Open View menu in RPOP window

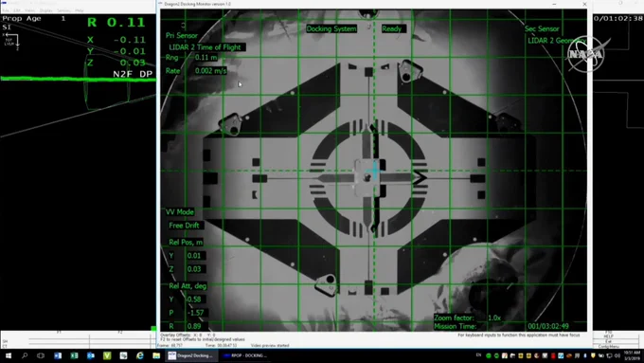(x=29, y=10)
